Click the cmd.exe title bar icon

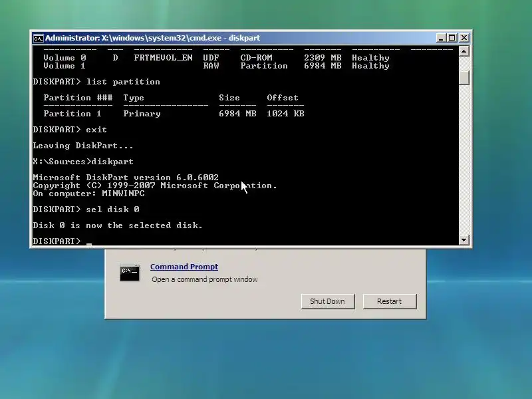pyautogui.click(x=39, y=38)
